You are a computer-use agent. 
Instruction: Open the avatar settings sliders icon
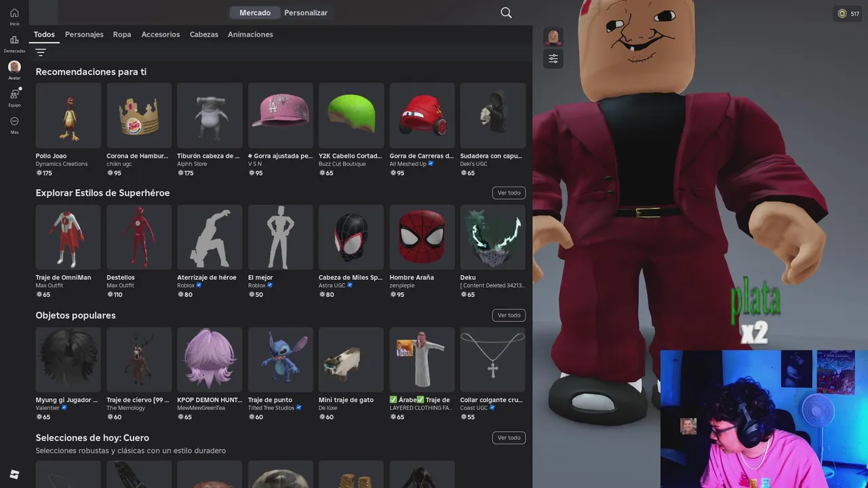pyautogui.click(x=553, y=59)
